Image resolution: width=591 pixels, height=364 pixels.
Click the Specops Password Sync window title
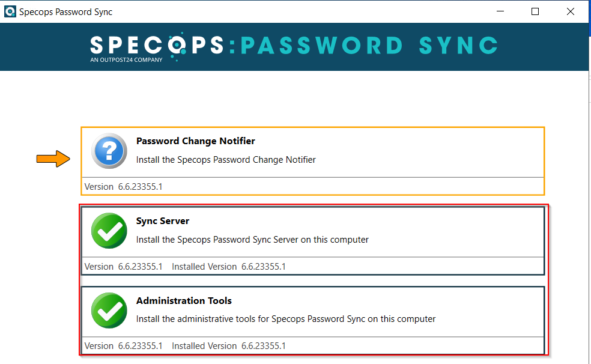click(65, 11)
